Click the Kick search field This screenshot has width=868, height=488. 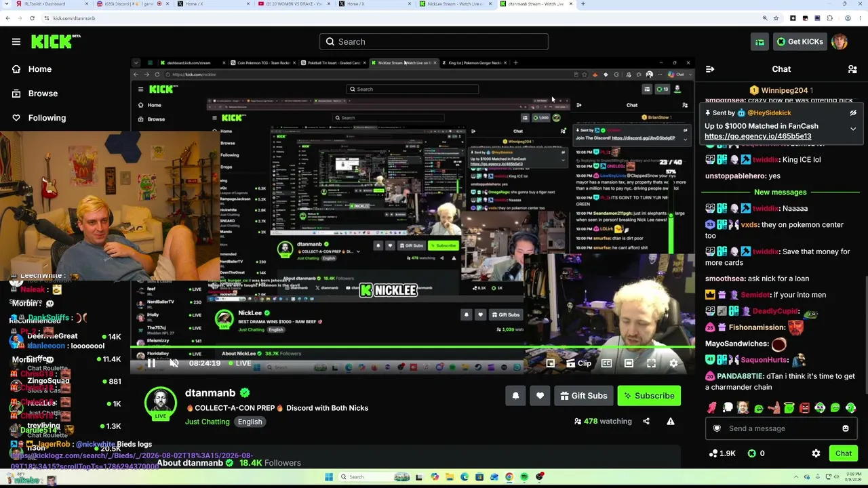[x=434, y=41]
